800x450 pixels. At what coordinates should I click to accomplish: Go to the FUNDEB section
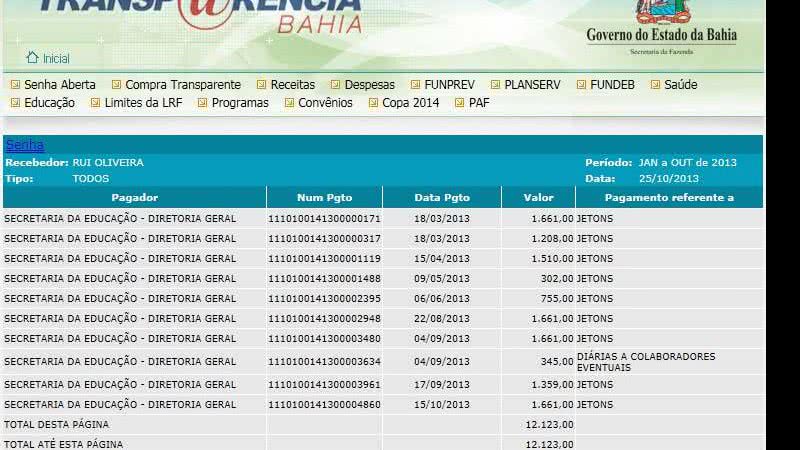(x=612, y=85)
